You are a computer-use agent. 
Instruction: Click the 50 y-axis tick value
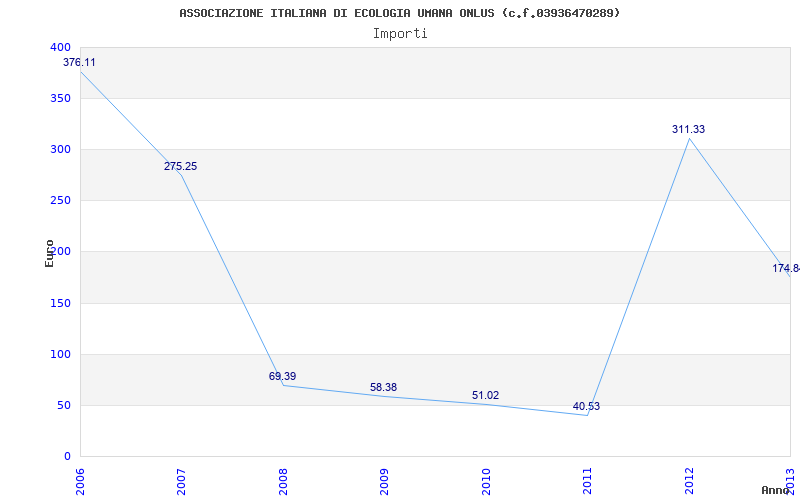(64, 406)
